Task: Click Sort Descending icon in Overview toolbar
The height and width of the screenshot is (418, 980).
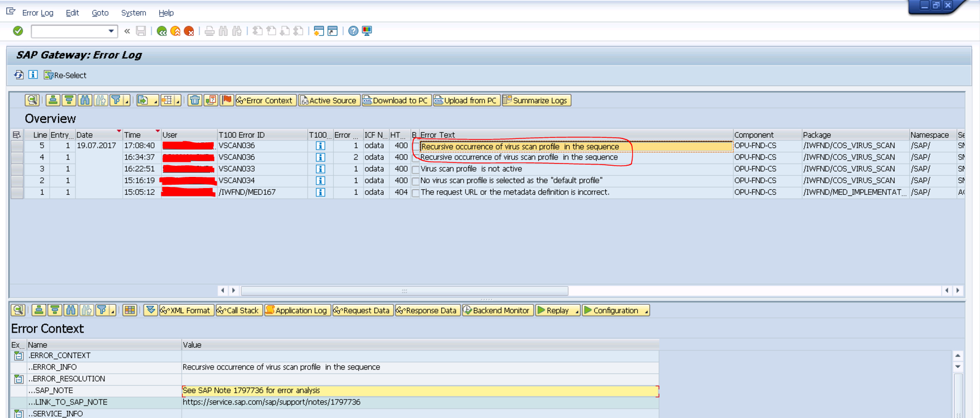Action: click(69, 100)
